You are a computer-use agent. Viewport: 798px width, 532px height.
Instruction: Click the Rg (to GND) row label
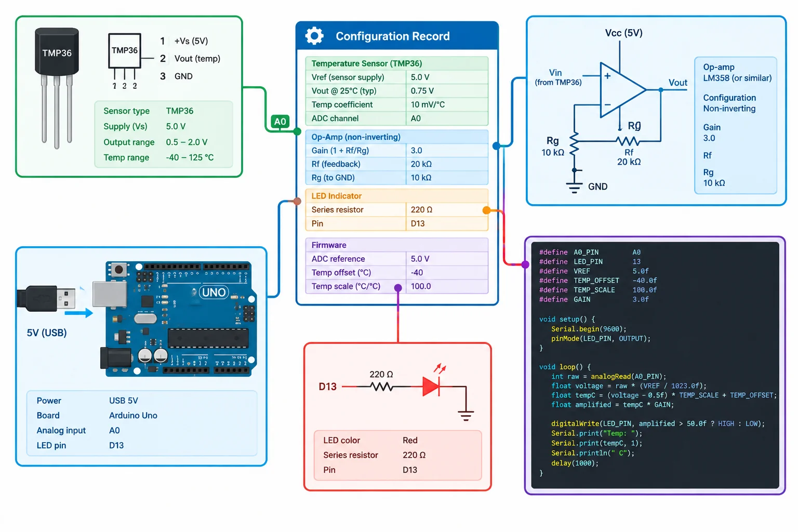(x=333, y=178)
